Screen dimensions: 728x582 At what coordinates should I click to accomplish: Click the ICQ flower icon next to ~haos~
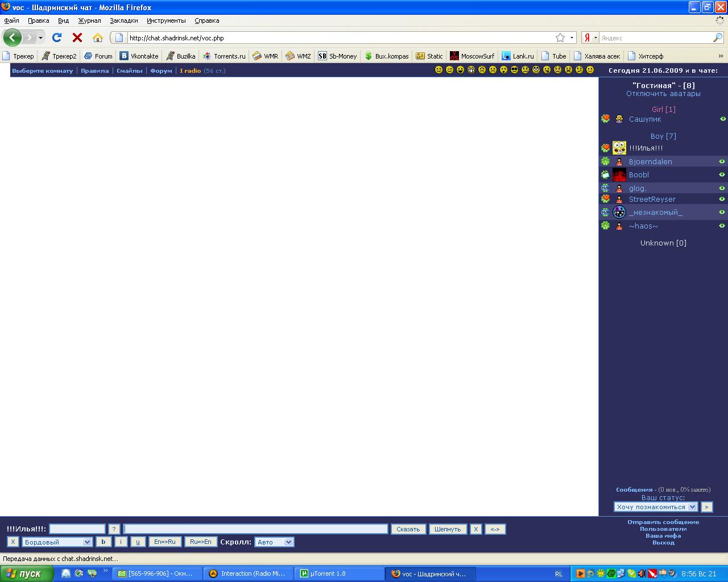point(605,226)
